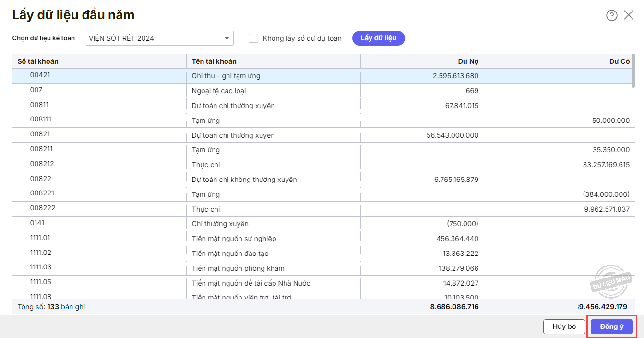
Task: Toggle Không lấy số dư dự toán checkbox
Action: pos(253,38)
